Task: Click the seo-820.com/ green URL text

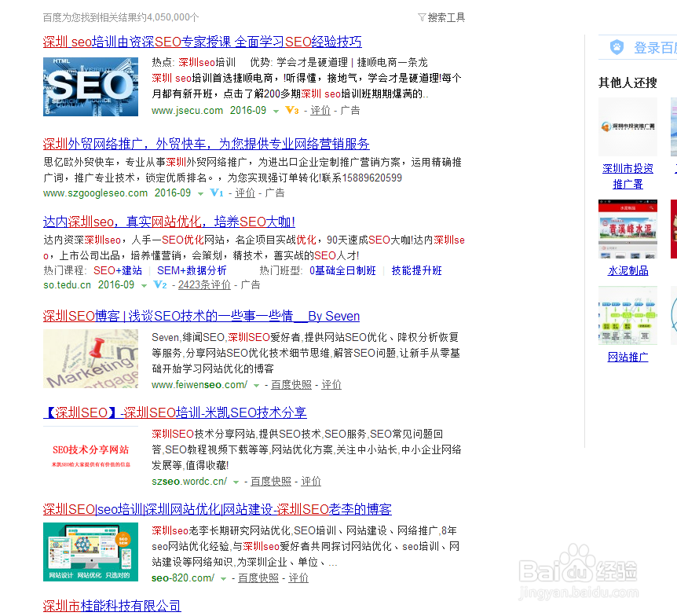Action: [x=183, y=578]
